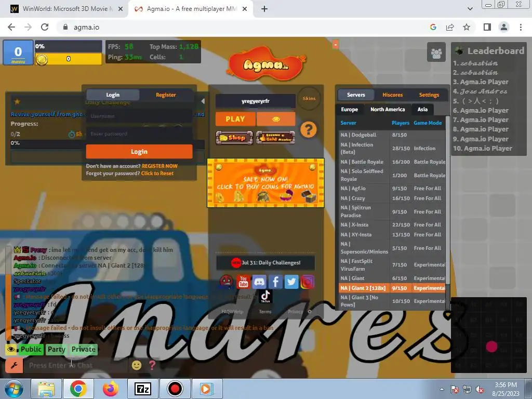Screen dimensions: 532x399
Task: Open the Chrome tab search dropdown
Action: click(x=470, y=9)
